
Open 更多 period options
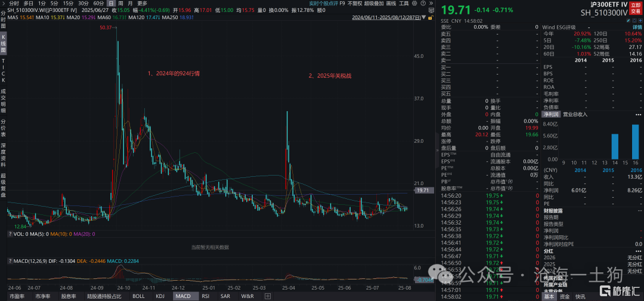pos(142,4)
